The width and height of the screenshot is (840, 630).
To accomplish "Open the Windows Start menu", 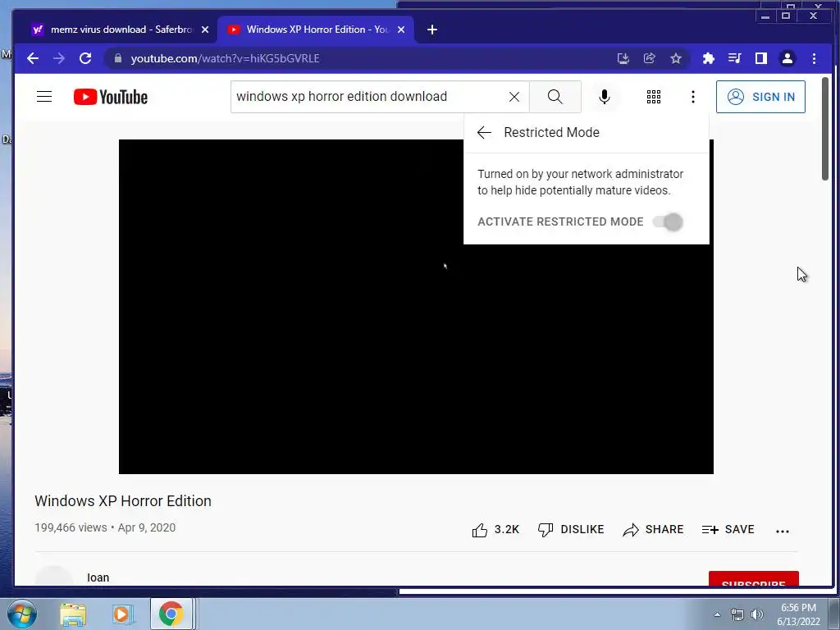I will pos(22,614).
